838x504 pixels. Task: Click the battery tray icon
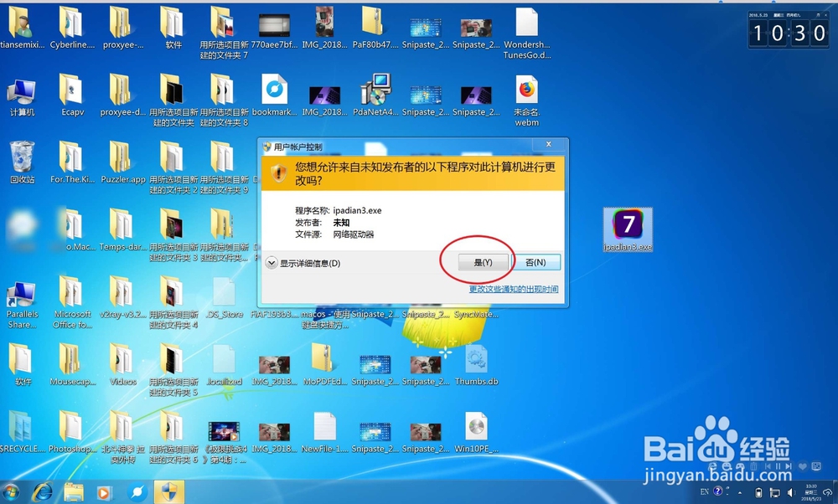point(758,492)
